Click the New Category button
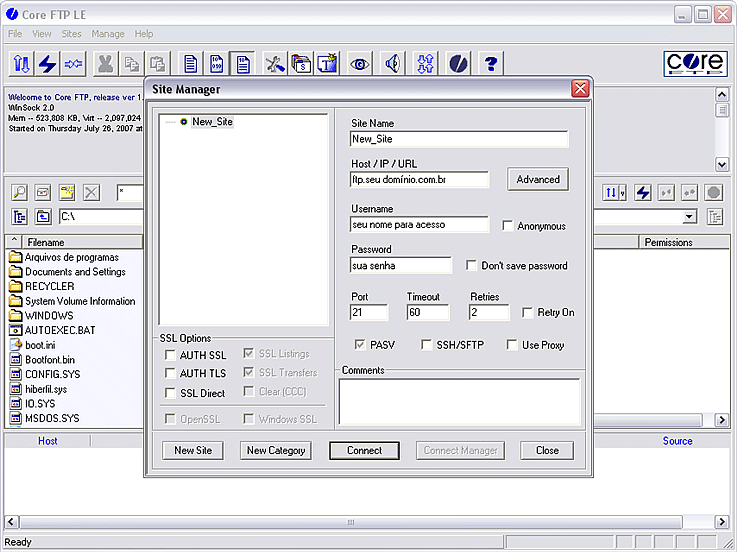 click(x=276, y=450)
